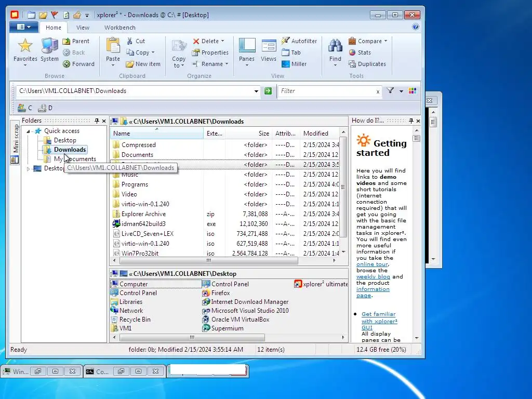Screen dimensions: 532x399
Task: Clear the filter with the x button
Action: click(x=378, y=91)
